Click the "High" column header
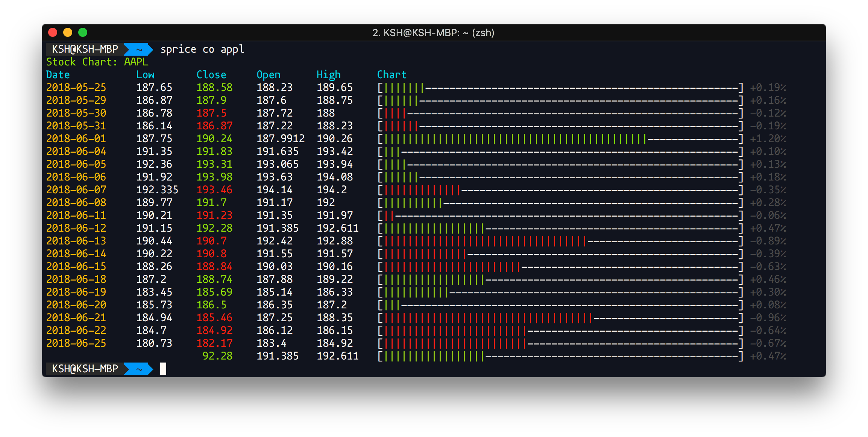868x437 pixels. tap(329, 74)
